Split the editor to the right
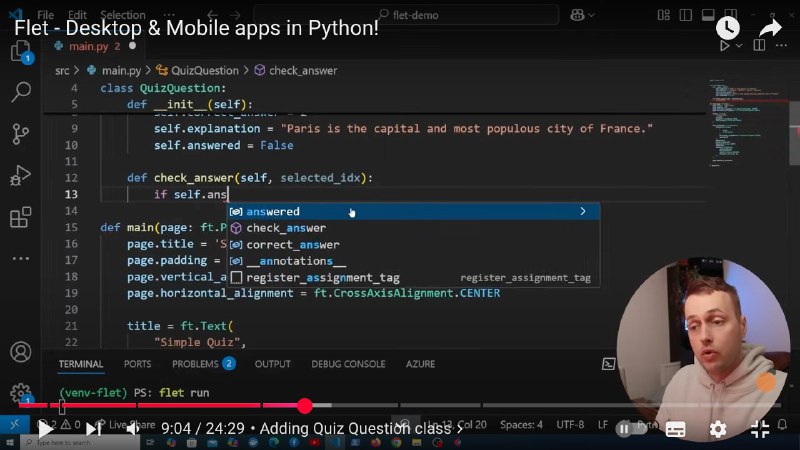Viewport: 800px width, 450px height. (x=759, y=45)
